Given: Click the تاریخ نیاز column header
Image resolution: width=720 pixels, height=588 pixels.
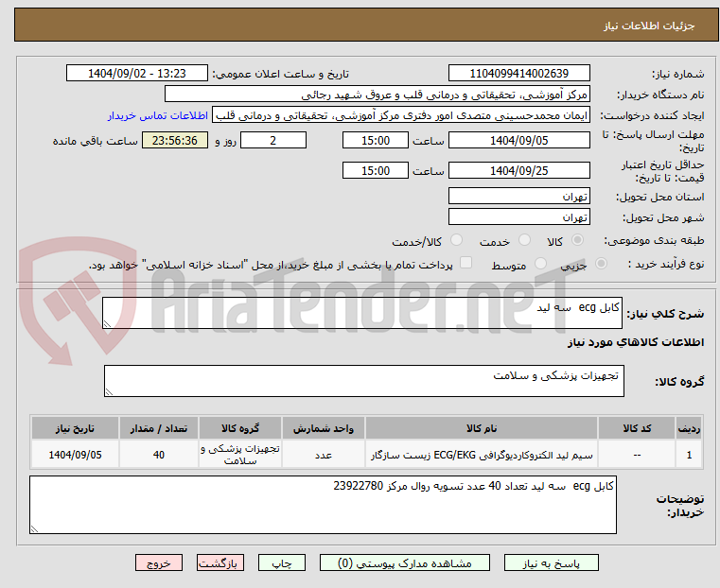Looking at the screenshot, I should (x=75, y=428).
